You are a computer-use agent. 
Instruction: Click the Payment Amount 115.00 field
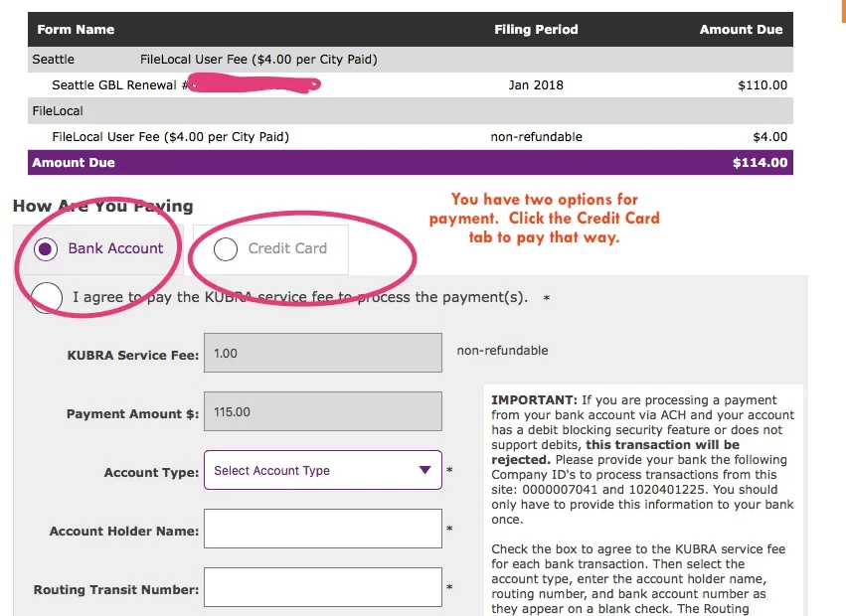(323, 411)
